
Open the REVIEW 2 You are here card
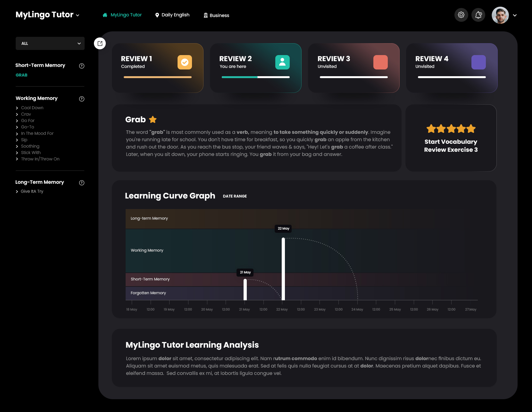(x=256, y=68)
